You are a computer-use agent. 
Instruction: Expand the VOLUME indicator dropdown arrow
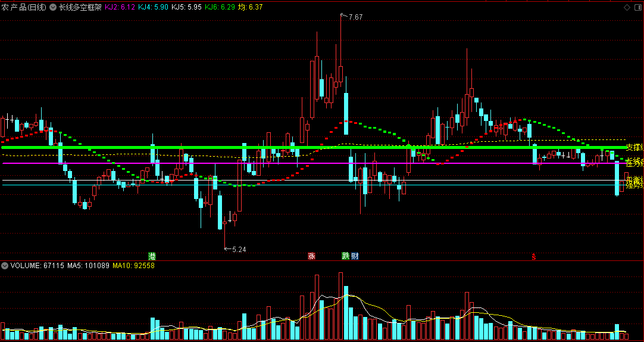pyautogui.click(x=5, y=266)
